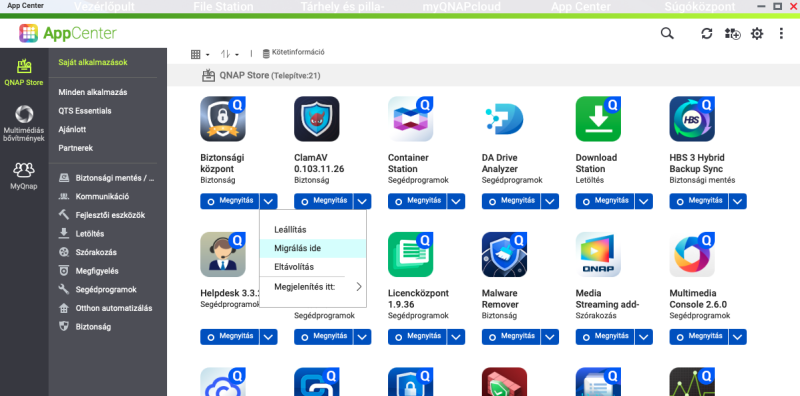
Task: Select the Container Station app icon
Action: coord(411,119)
